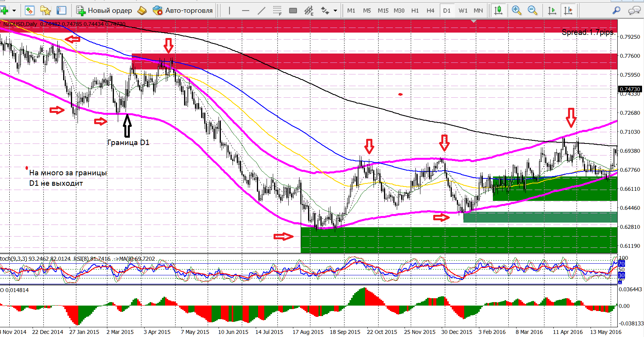
Task: Open the chat bubbles icon
Action: pyautogui.click(x=634, y=10)
